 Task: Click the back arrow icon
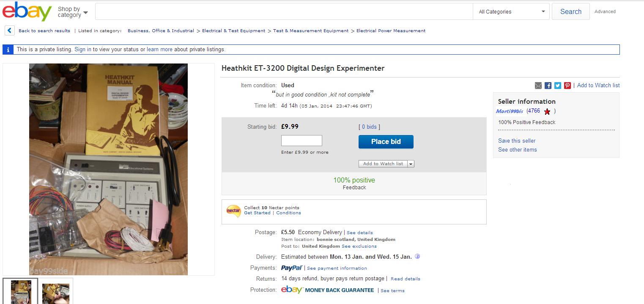[x=10, y=30]
